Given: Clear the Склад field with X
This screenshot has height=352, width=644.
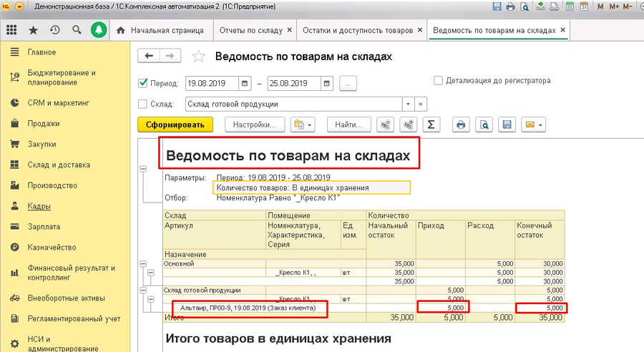Looking at the screenshot, I should (x=420, y=104).
